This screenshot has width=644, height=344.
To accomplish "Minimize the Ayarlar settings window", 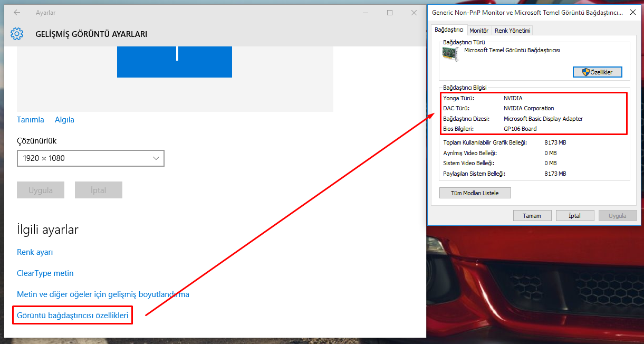I will (x=366, y=13).
